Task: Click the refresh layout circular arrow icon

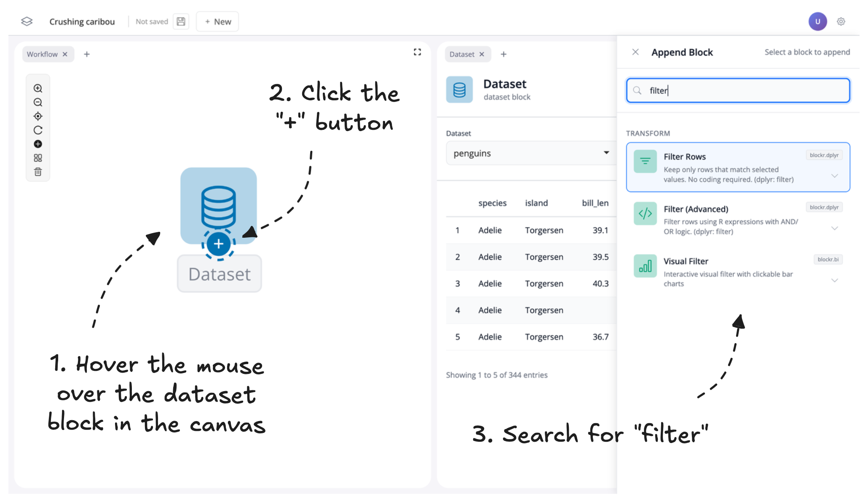Action: [38, 130]
